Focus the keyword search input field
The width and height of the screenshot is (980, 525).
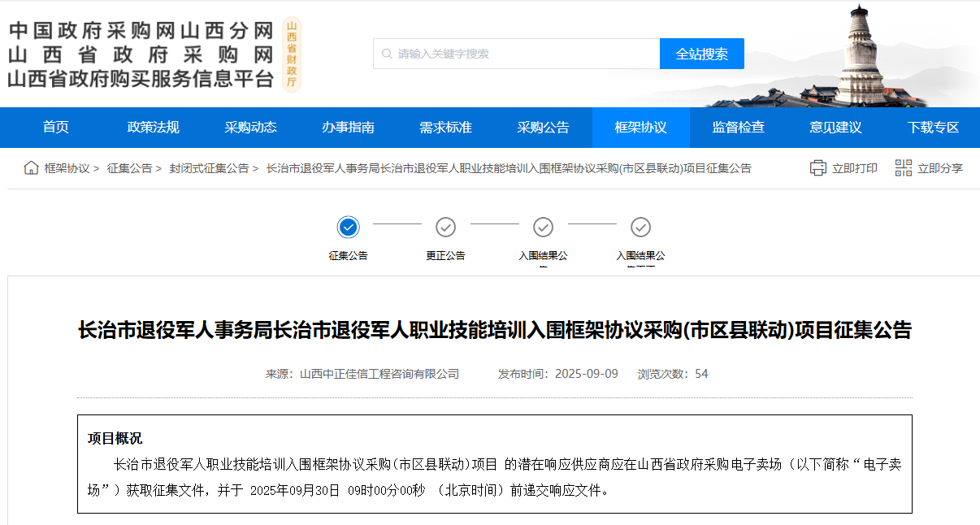point(524,54)
